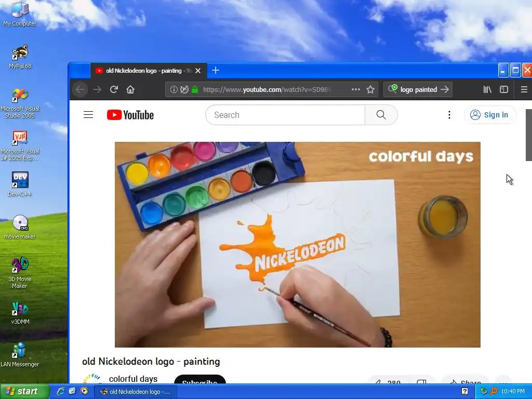Viewport: 532px width, 399px height.
Task: Click the tracking protection shield icon
Action: point(184,89)
